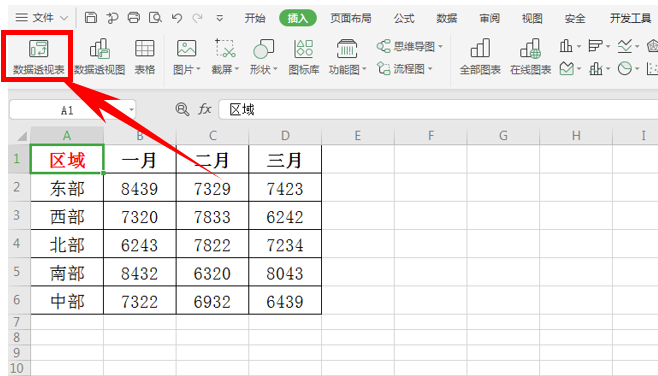
Task: Select cell containing 东部
Action: click(67, 188)
